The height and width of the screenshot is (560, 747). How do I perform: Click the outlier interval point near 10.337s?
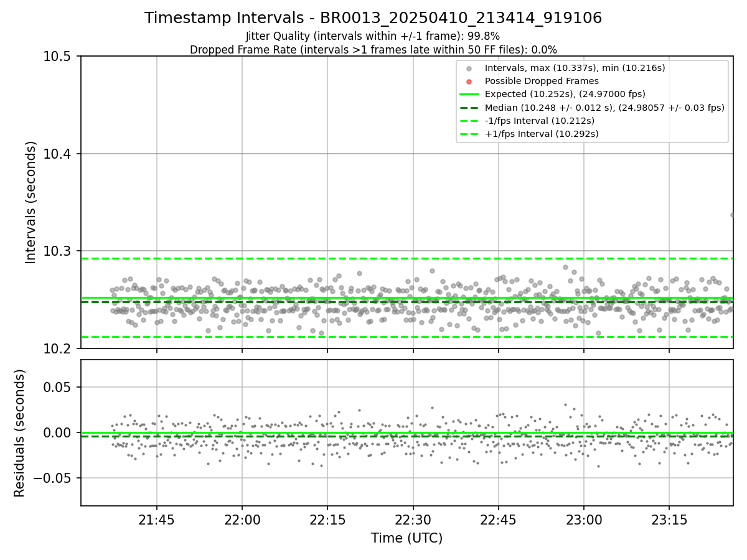coord(732,215)
